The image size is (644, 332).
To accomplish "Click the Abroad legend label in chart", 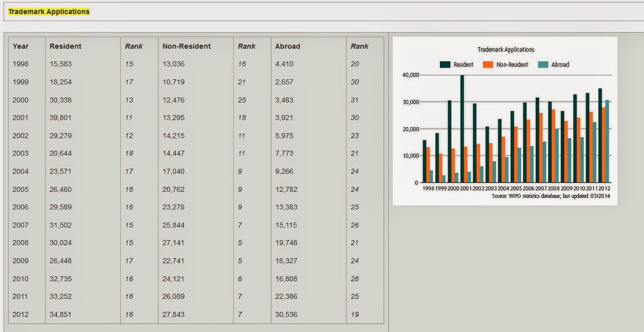I will [x=560, y=64].
